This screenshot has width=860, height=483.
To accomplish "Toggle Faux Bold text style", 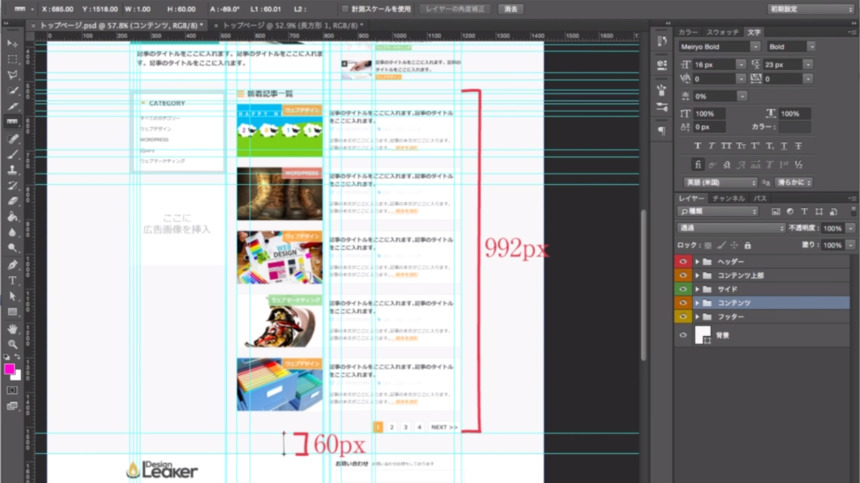I will tap(697, 146).
